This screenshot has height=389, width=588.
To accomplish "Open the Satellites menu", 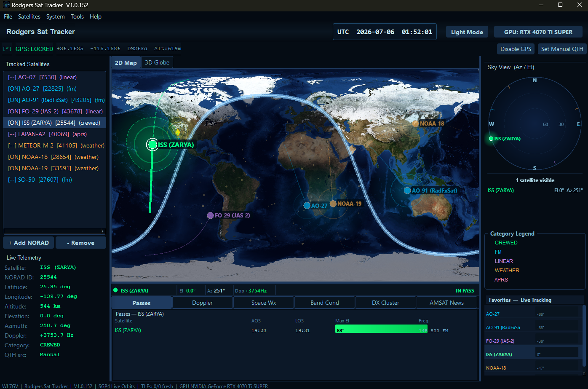I will coord(29,16).
